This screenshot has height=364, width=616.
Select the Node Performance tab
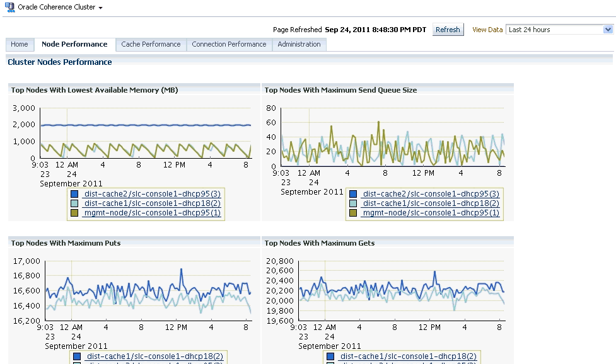coord(74,44)
